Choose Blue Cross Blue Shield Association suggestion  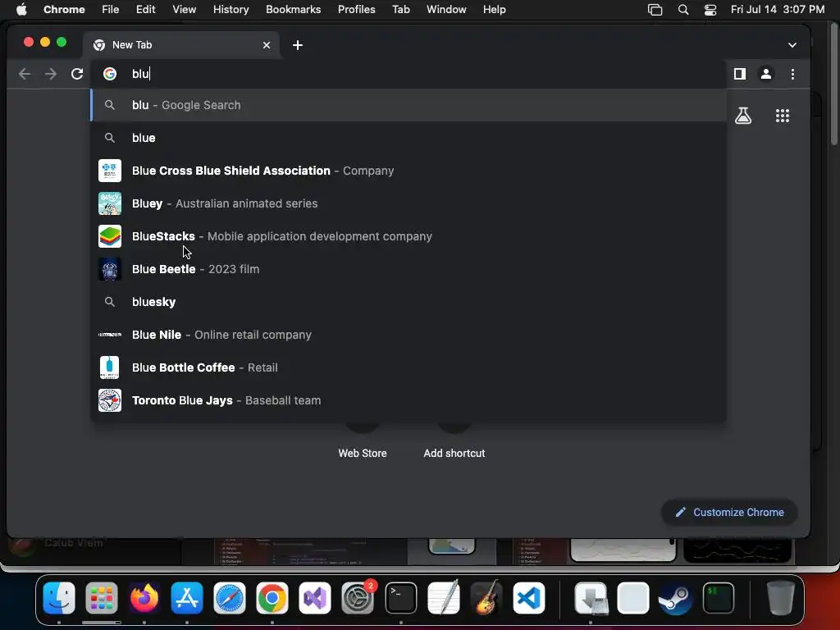(409, 171)
